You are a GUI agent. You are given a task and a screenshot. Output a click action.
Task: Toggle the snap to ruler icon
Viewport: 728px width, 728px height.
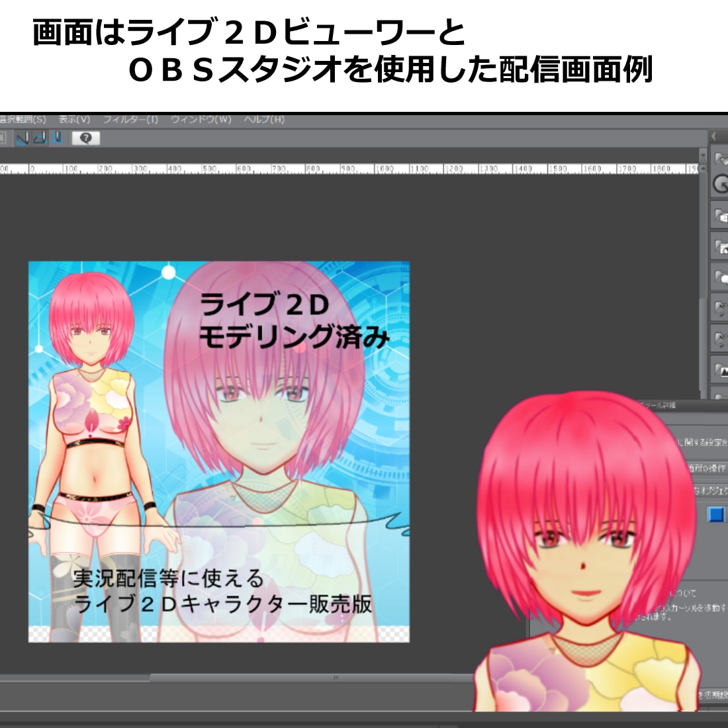tap(23, 138)
